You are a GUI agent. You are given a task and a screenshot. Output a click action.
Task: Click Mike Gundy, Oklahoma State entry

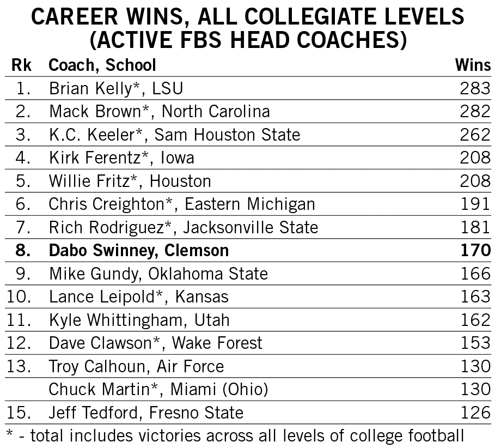tap(248, 274)
